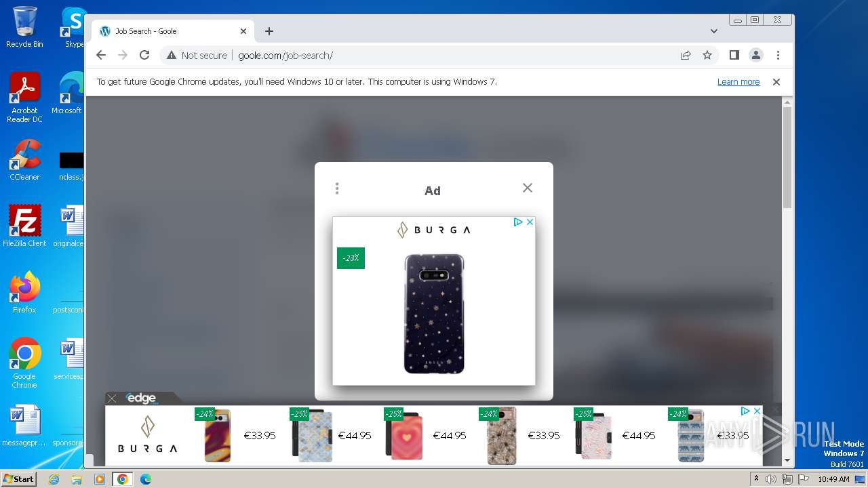Close the bottom banner ad
Screen dimensions: 868x488
coord(757,411)
